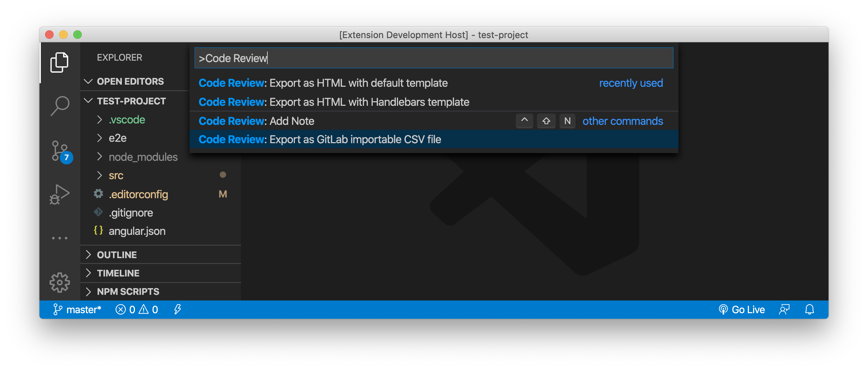Click the Control key hint on Add Note
The width and height of the screenshot is (868, 371).
[525, 121]
